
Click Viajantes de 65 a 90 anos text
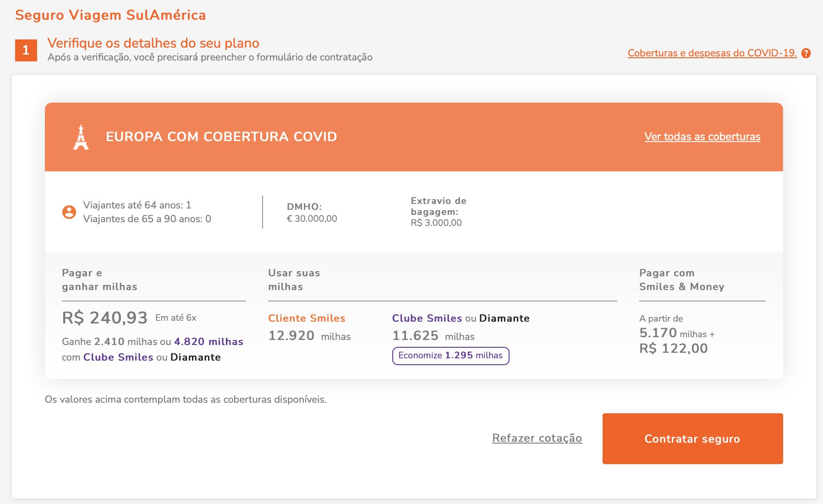(147, 219)
